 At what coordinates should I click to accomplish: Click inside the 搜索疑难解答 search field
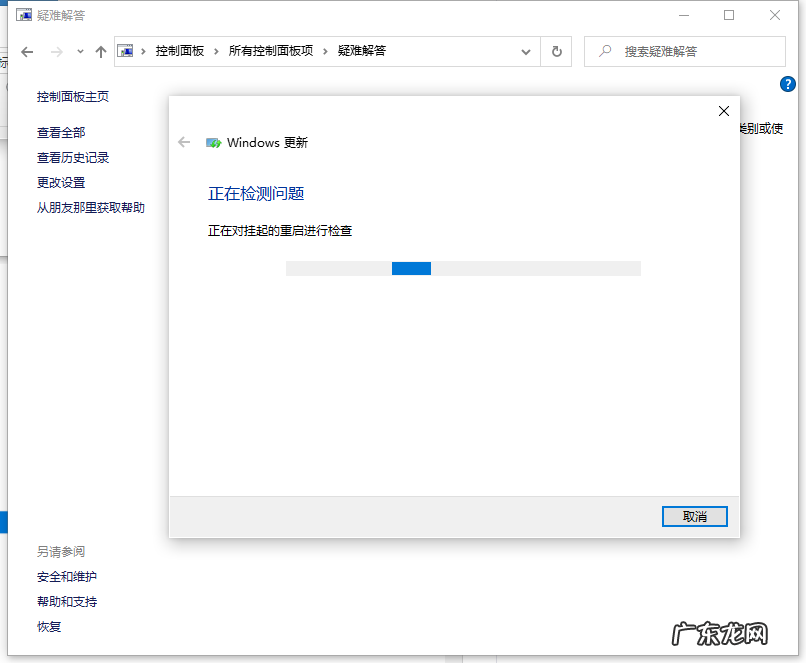click(x=690, y=51)
